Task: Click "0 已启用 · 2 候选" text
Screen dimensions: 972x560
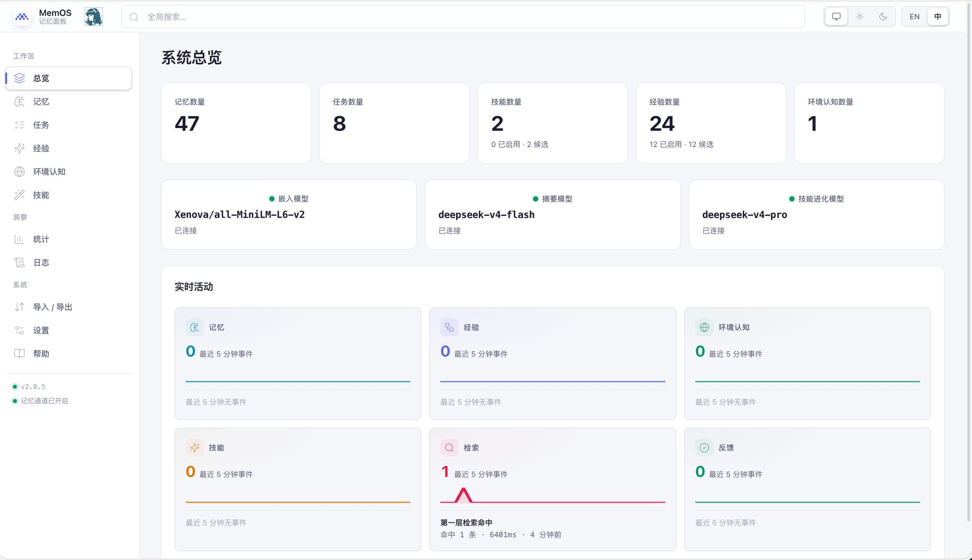Action: (520, 144)
